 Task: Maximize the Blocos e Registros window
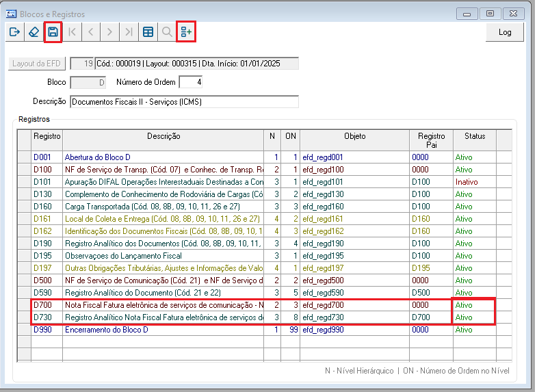pyautogui.click(x=490, y=14)
